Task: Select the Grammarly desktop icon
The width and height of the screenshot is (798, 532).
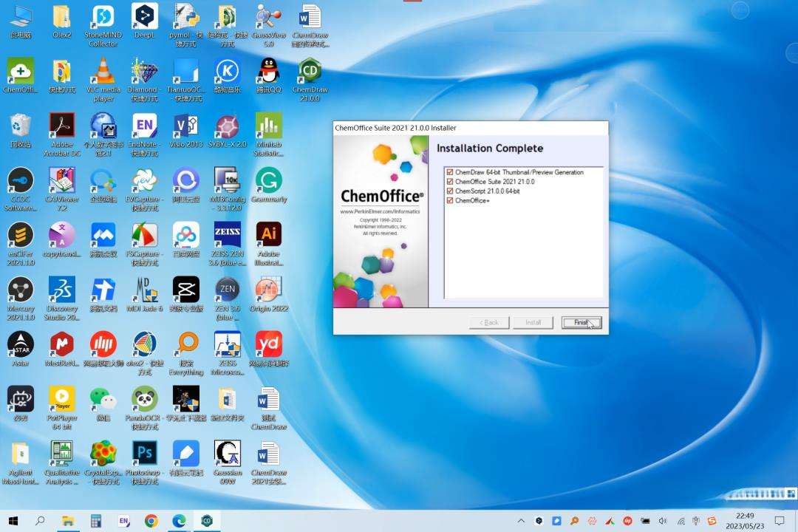Action: coord(269,185)
